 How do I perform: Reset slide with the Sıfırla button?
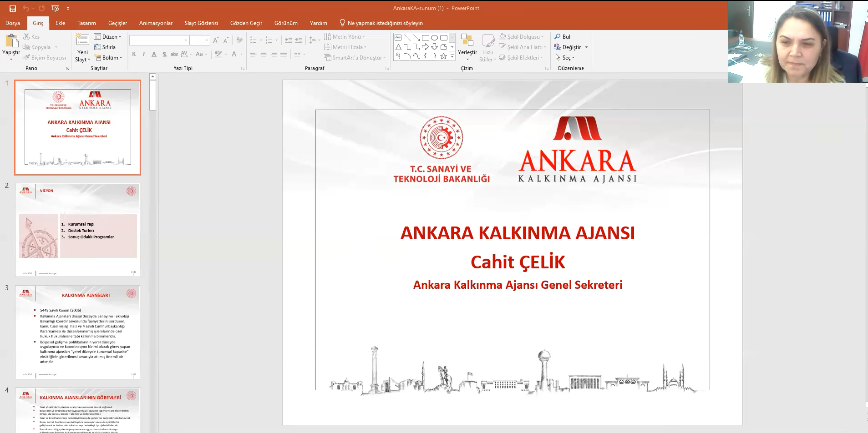[105, 47]
